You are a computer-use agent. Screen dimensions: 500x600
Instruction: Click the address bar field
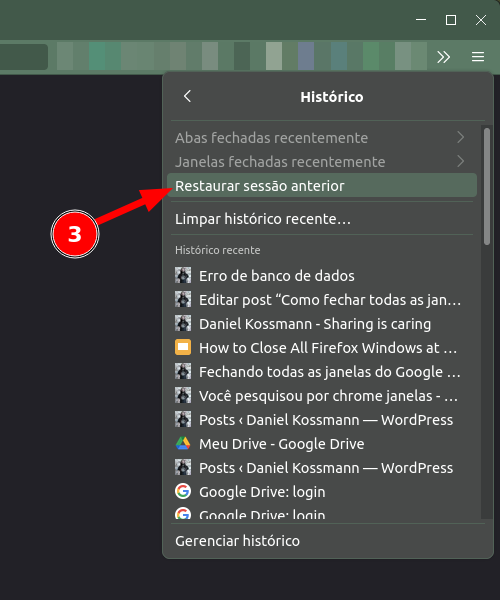pyautogui.click(x=24, y=57)
